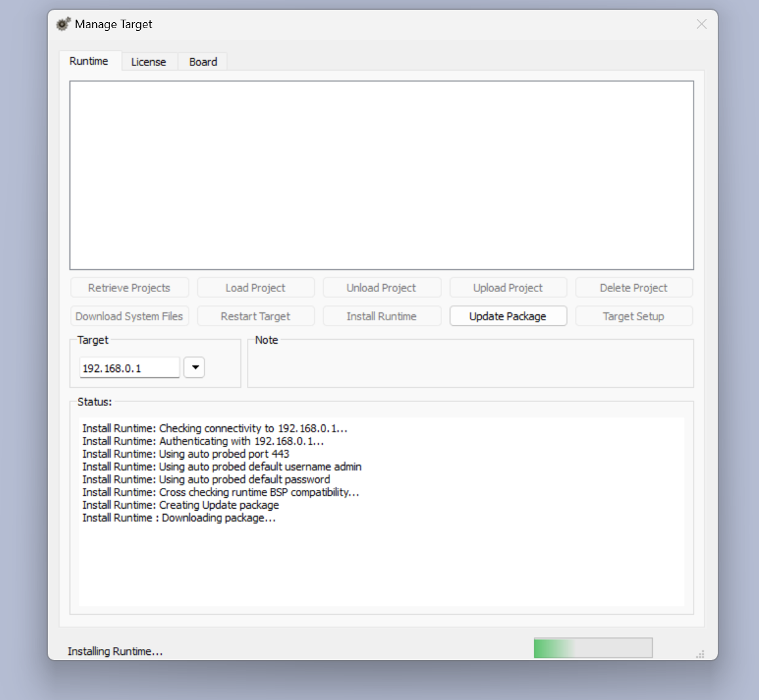
Task: Open the Board tab
Action: pyautogui.click(x=203, y=62)
